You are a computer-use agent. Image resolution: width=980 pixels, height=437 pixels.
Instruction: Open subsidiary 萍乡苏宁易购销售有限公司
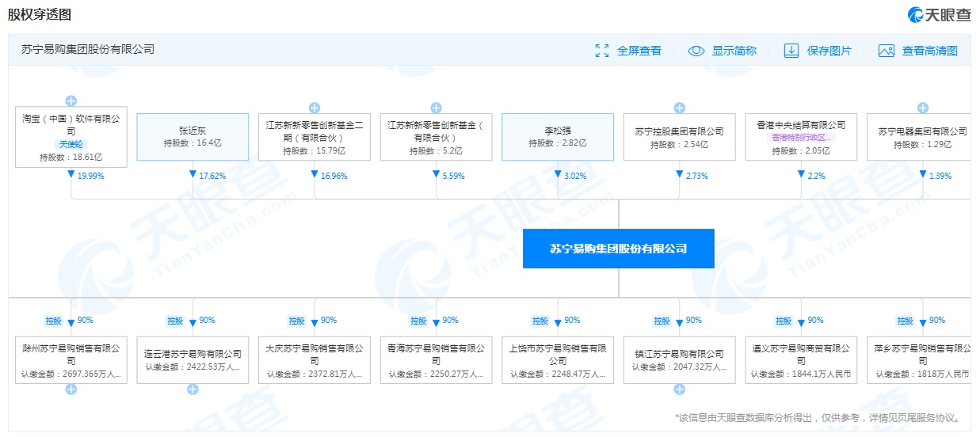[x=919, y=360]
